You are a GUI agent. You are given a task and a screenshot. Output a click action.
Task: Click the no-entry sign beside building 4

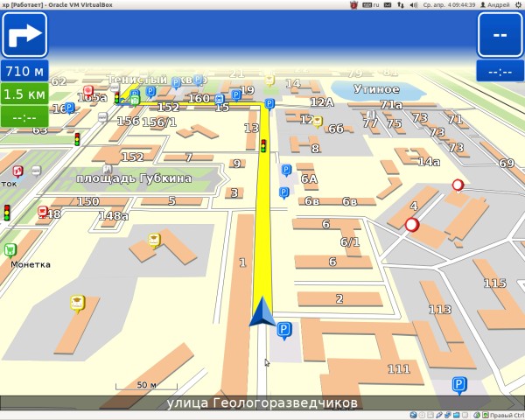pyautogui.click(x=412, y=225)
